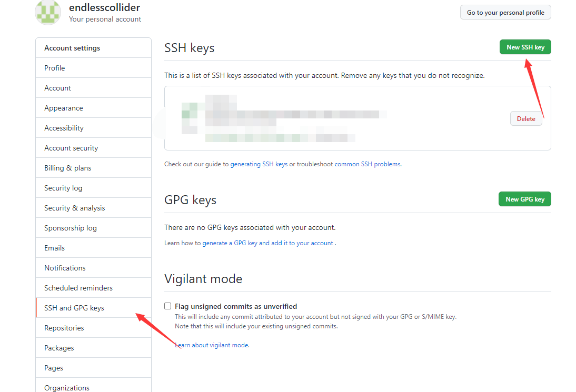Image resolution: width=576 pixels, height=392 pixels.
Task: Navigate to Emails settings
Action: [93, 248]
